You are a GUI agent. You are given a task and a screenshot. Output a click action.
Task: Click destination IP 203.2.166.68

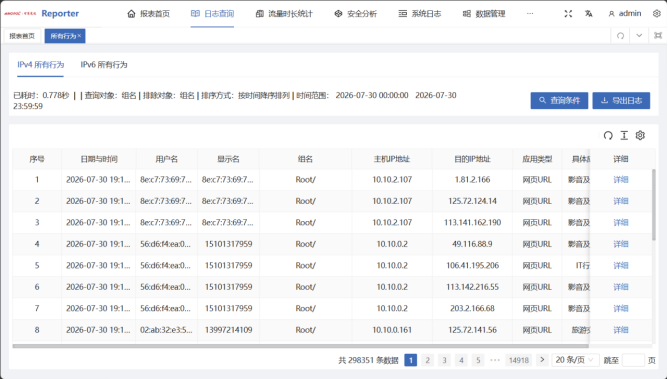point(472,308)
